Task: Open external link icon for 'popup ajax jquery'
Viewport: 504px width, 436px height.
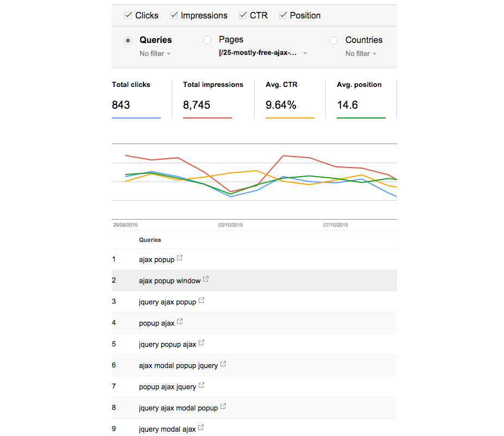Action: click(201, 385)
